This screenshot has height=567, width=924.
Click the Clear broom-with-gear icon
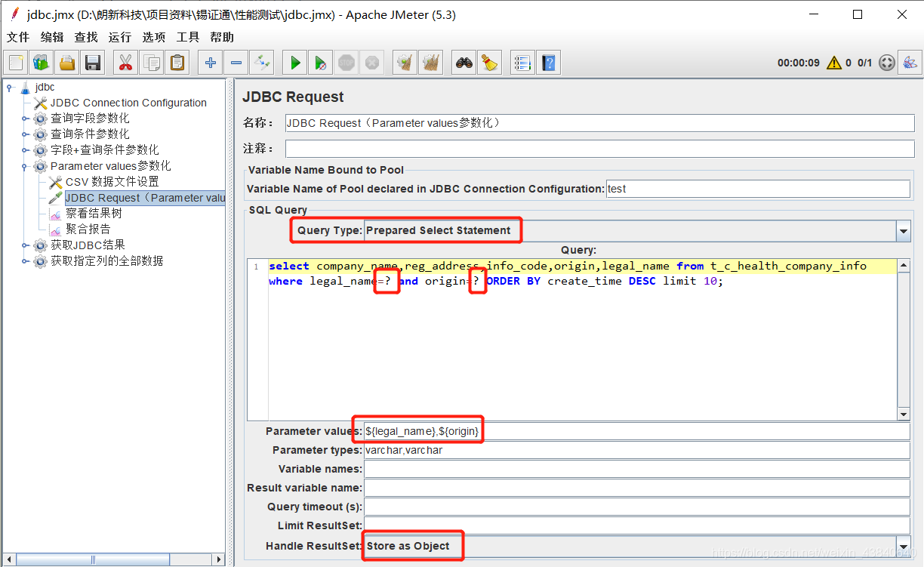[x=405, y=63]
